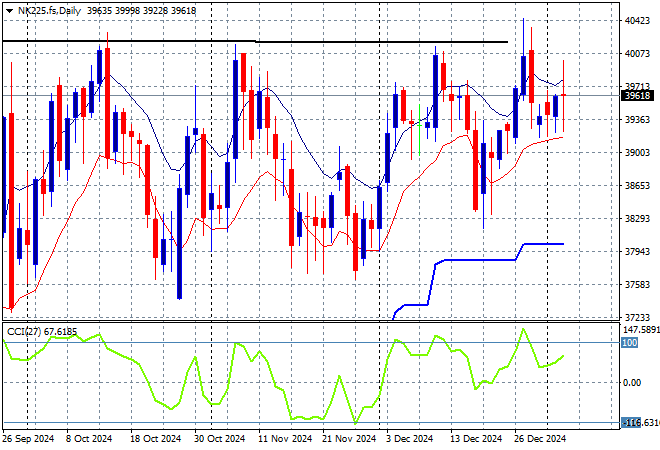Screen dimensions: 660x450
Task: Select the 11 Nov 2024 date label
Action: [x=284, y=439]
